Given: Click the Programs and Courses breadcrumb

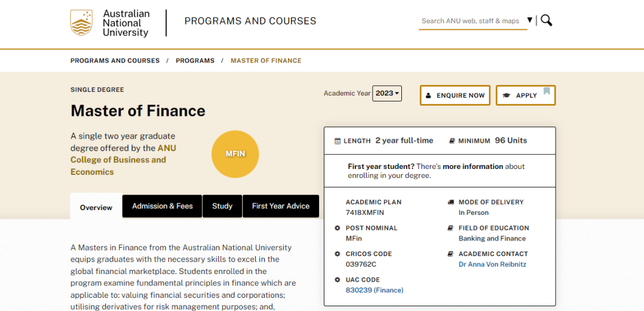Looking at the screenshot, I should (x=115, y=60).
